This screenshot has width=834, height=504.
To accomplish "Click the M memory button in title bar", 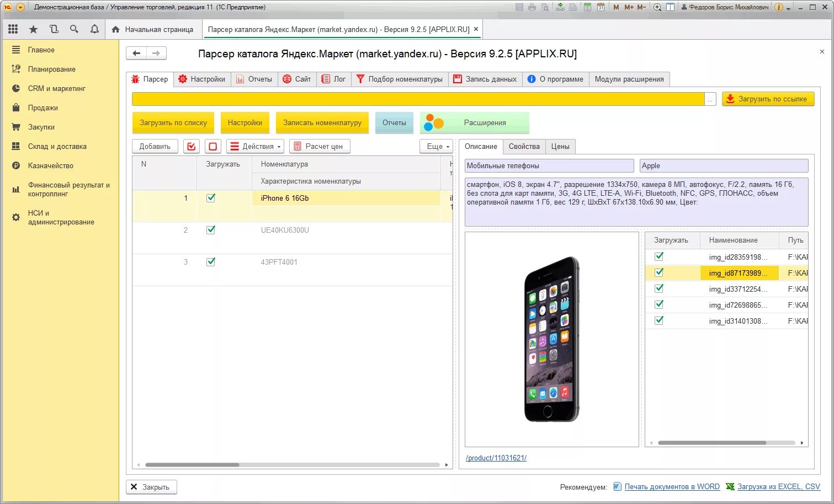I will point(616,7).
